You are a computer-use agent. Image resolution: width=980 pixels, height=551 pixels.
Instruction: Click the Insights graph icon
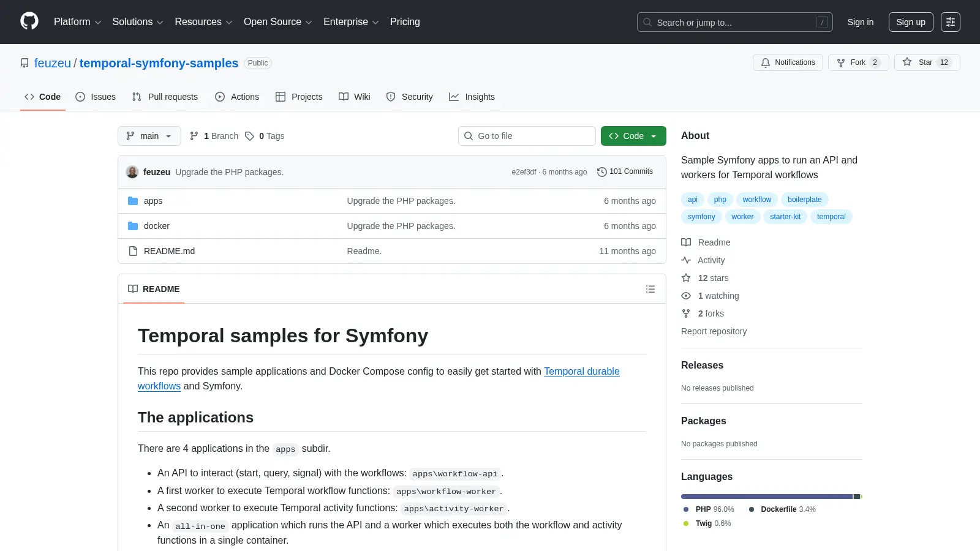(454, 97)
